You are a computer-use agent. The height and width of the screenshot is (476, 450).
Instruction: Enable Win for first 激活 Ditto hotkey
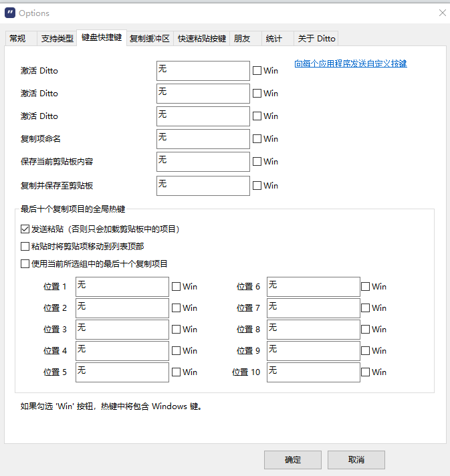coord(257,71)
